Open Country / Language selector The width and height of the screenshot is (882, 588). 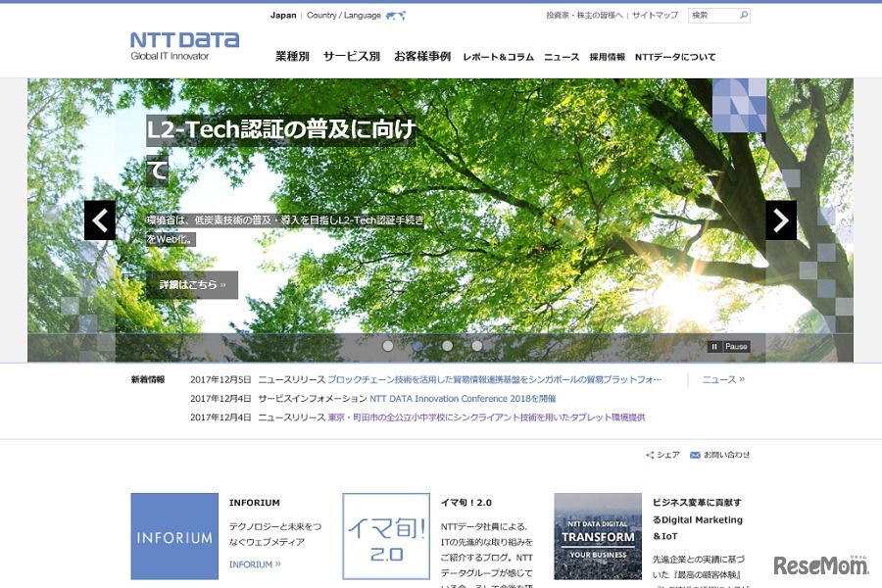(344, 16)
